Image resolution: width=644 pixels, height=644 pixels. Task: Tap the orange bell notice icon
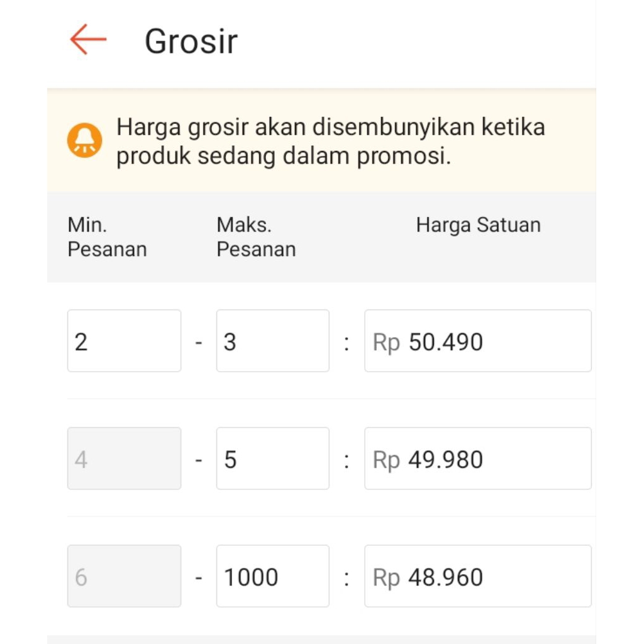(84, 140)
